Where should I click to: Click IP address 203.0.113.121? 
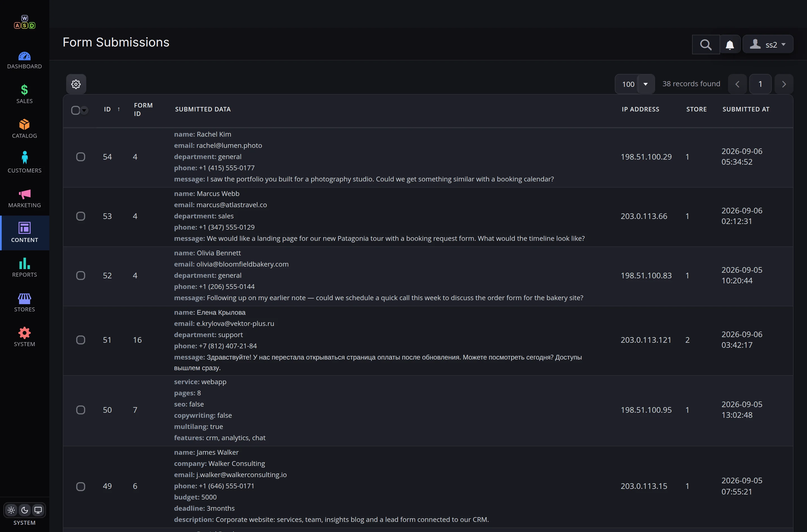646,340
